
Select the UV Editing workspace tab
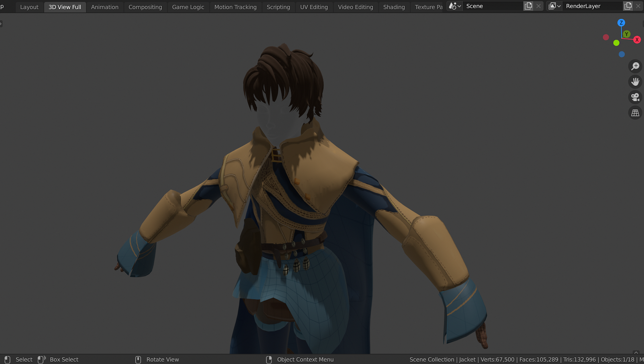pyautogui.click(x=314, y=7)
